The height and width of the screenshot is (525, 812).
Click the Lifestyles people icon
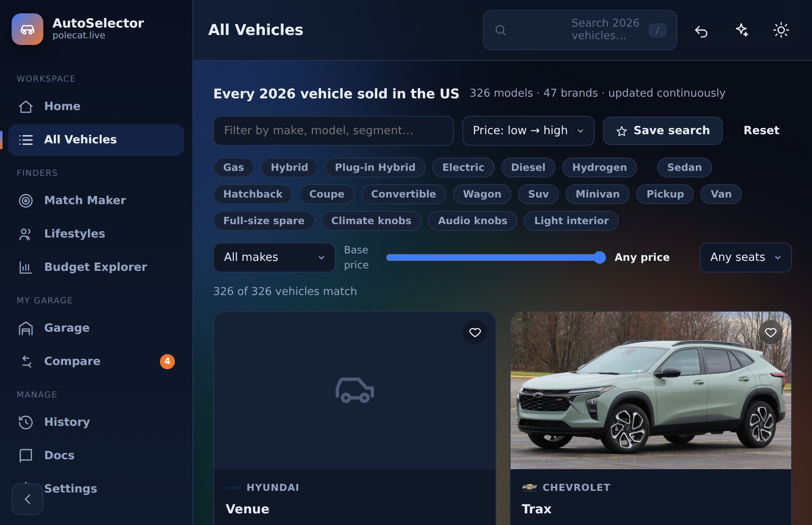26,234
